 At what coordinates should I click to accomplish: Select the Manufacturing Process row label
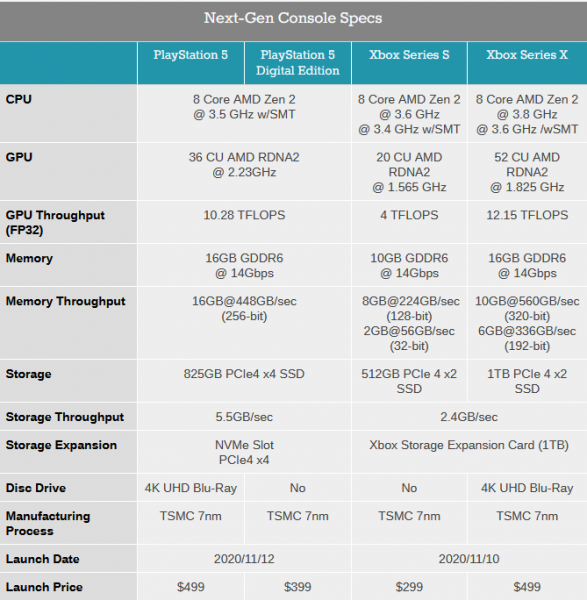[x=48, y=523]
